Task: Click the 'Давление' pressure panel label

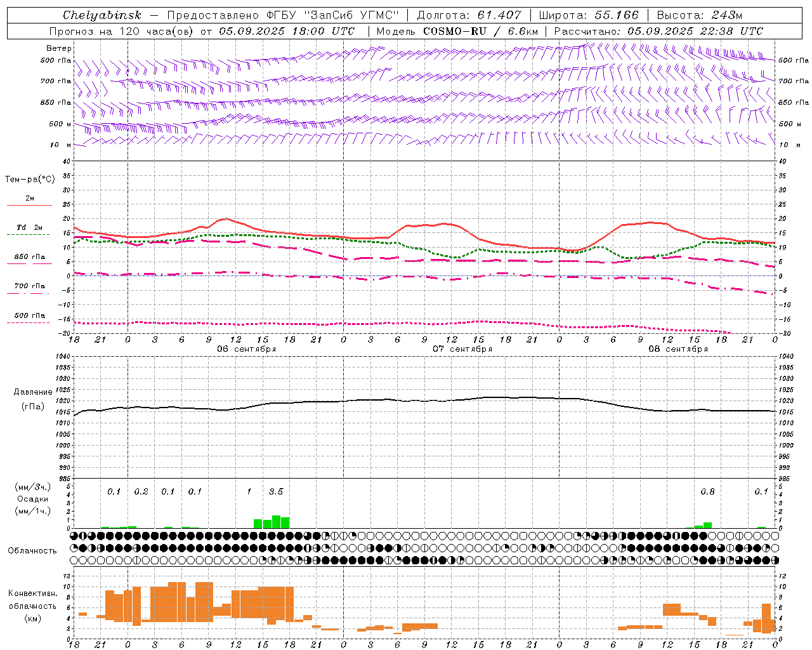Action: coord(33,392)
